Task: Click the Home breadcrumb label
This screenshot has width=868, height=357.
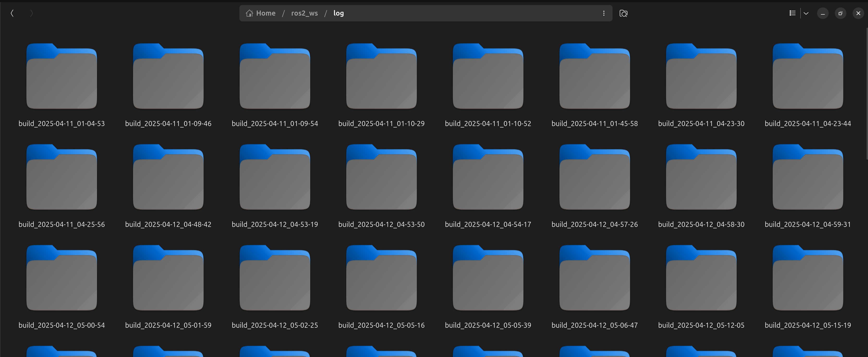Action: 266,13
